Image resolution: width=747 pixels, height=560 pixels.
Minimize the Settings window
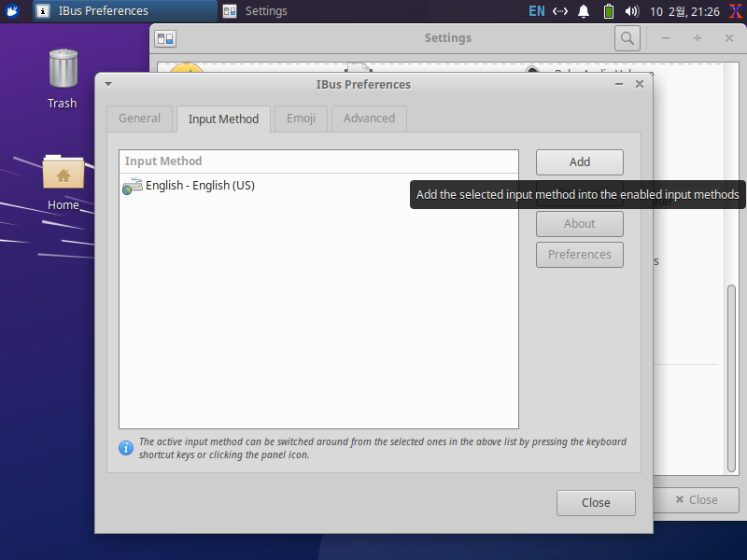[x=666, y=38]
